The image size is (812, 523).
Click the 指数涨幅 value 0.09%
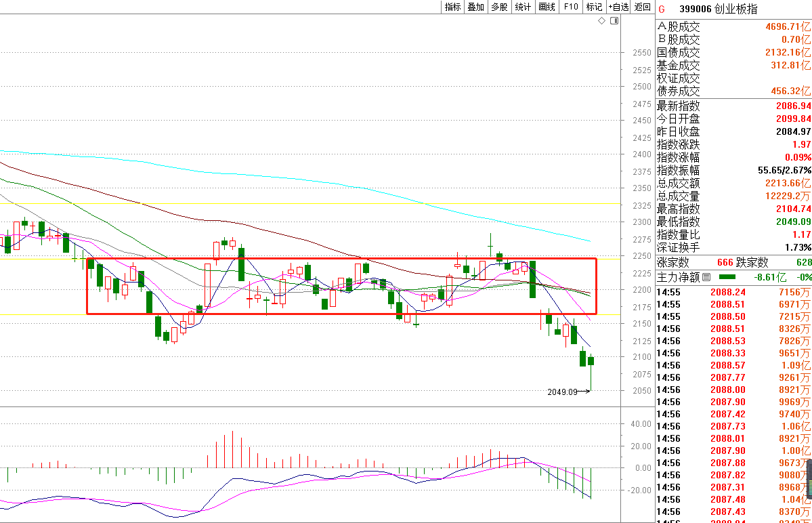pos(798,157)
